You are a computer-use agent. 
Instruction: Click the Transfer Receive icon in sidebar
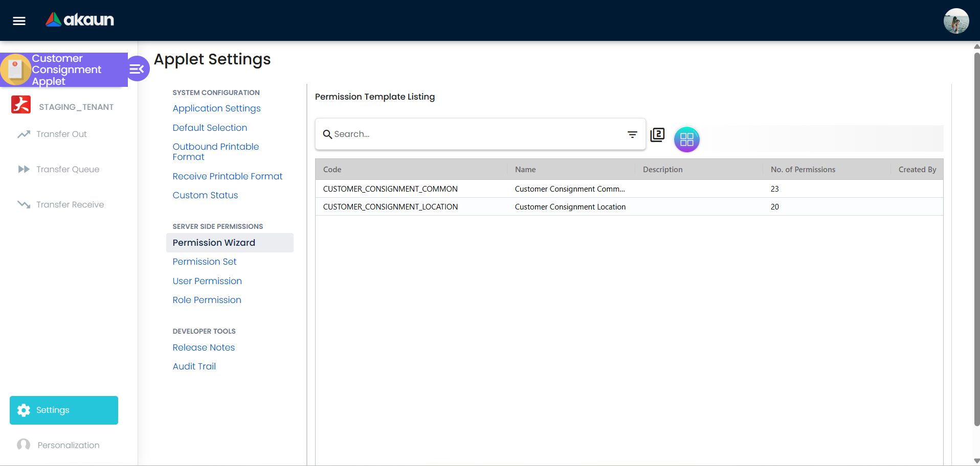(x=23, y=204)
